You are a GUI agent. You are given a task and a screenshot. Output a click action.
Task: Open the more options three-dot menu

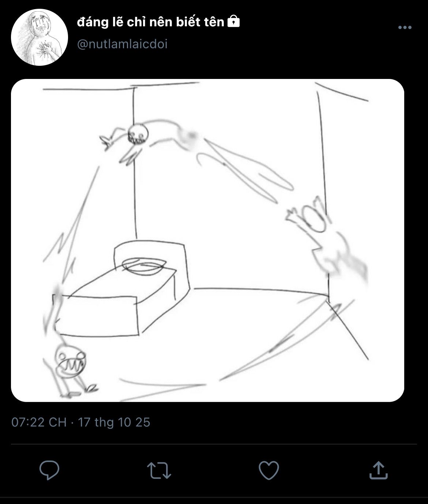point(405,27)
